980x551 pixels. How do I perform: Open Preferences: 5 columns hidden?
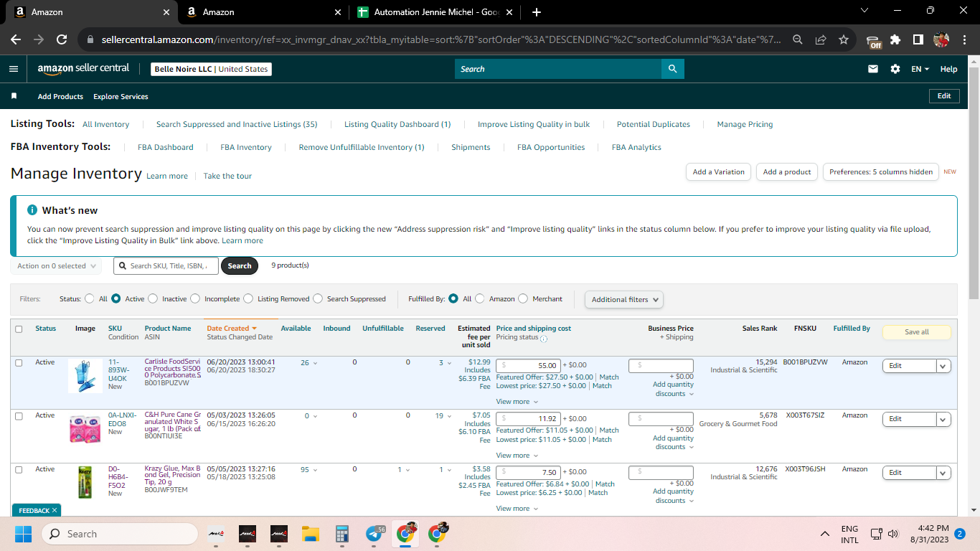click(881, 172)
